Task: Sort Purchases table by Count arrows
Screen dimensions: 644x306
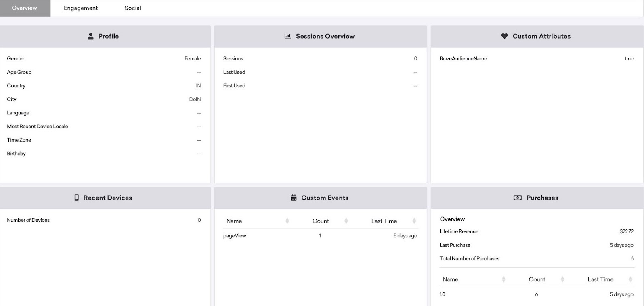Action: tap(562, 279)
